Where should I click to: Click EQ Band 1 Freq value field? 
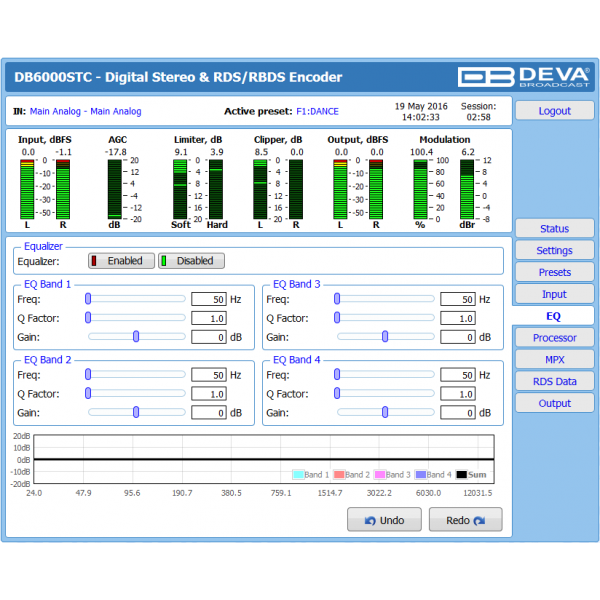click(209, 299)
